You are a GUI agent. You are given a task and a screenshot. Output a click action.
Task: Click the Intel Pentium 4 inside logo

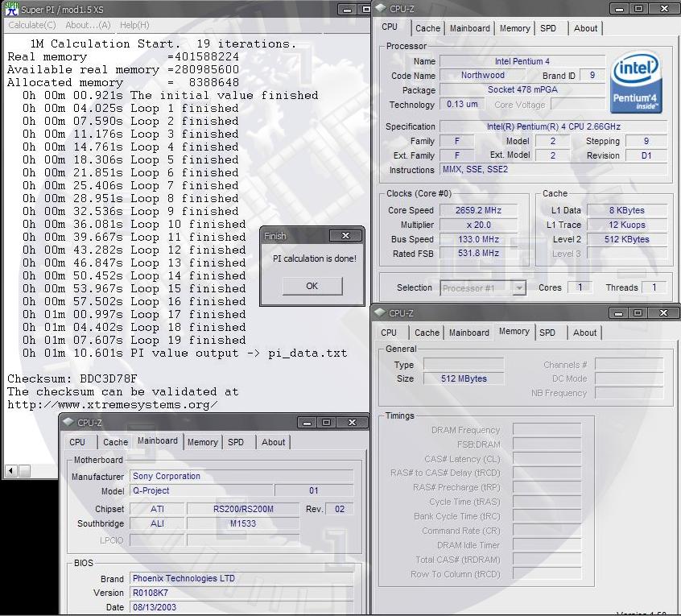[x=636, y=82]
